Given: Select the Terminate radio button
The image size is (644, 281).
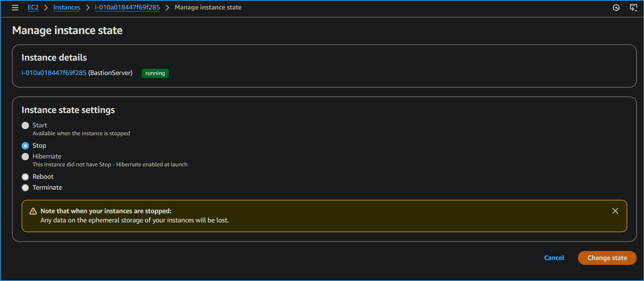Looking at the screenshot, I should point(25,188).
